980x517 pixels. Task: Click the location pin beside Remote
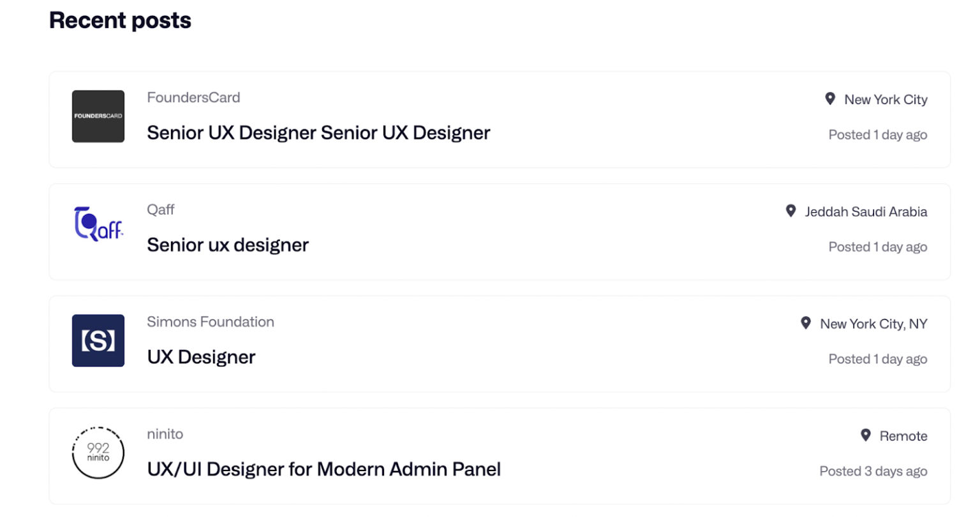[x=865, y=435]
